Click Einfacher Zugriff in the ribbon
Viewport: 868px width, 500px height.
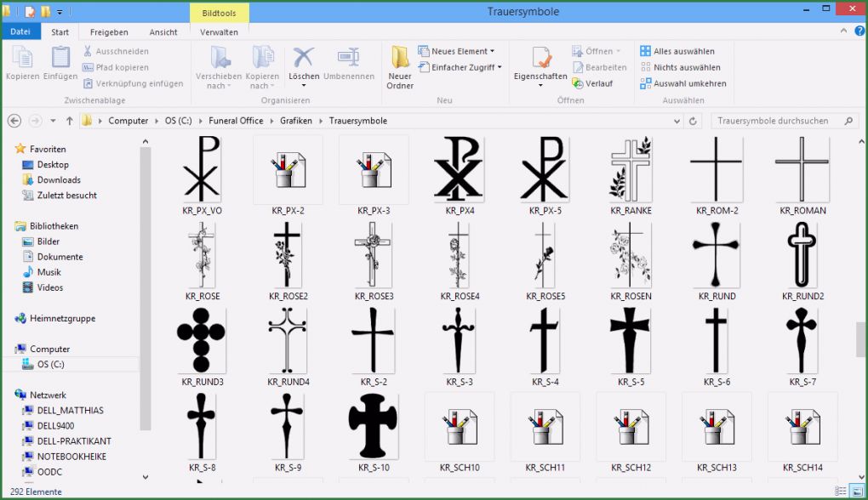tap(460, 67)
